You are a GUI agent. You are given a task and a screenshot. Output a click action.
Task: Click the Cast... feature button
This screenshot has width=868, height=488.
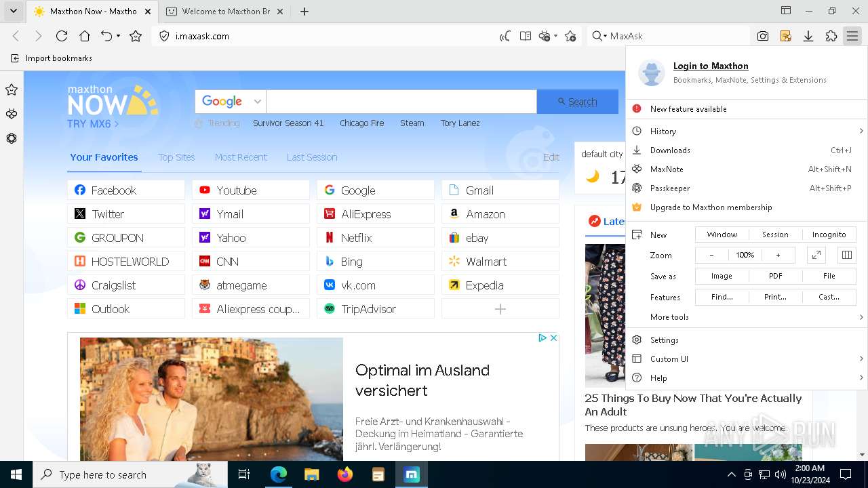pos(829,297)
